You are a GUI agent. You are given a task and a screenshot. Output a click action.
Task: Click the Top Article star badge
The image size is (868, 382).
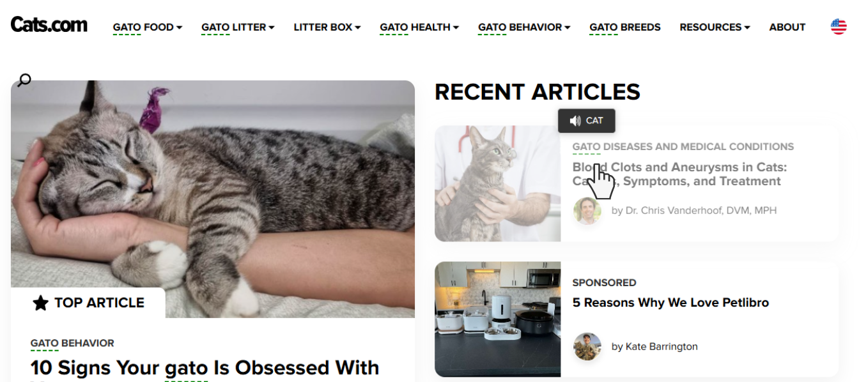(88, 303)
